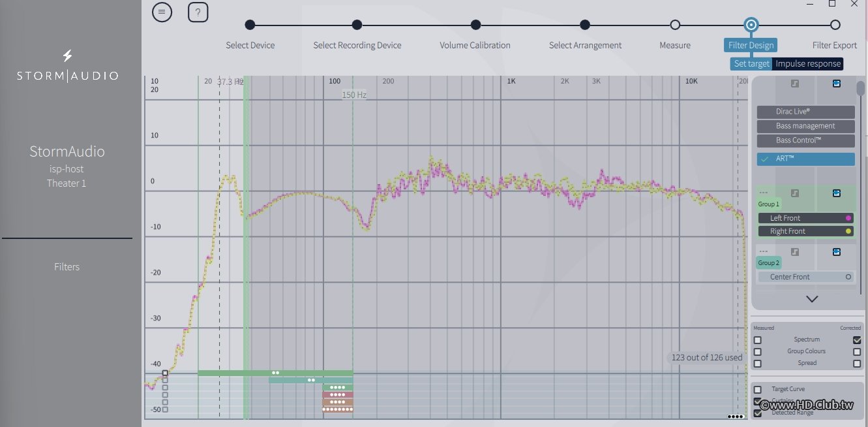Viewport: 868px width, 427px height.
Task: Enable Corrected Spread checkbox
Action: click(856, 363)
